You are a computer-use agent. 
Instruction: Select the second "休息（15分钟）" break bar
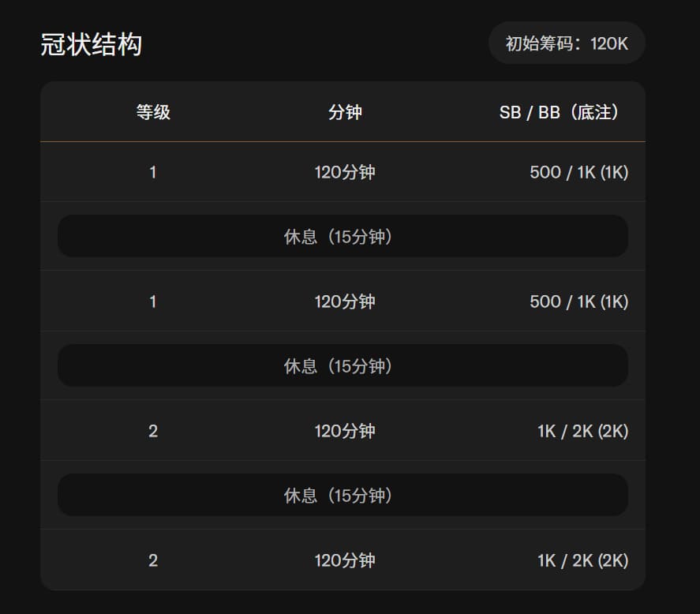[x=343, y=366]
